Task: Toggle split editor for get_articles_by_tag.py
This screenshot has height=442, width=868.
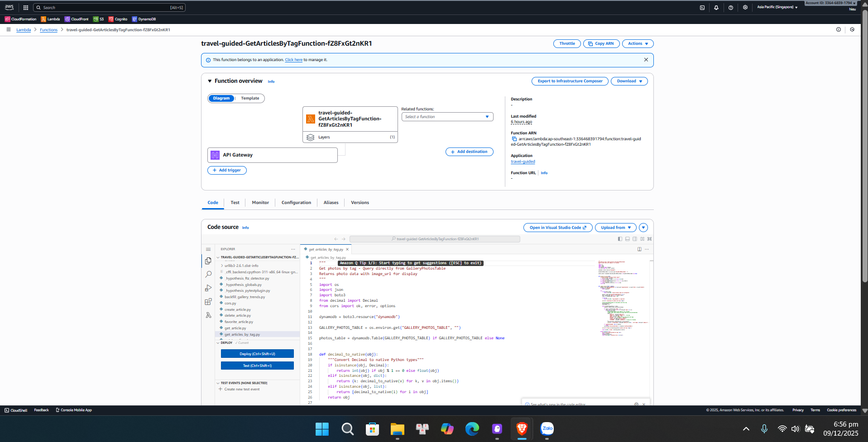Action: 639,249
